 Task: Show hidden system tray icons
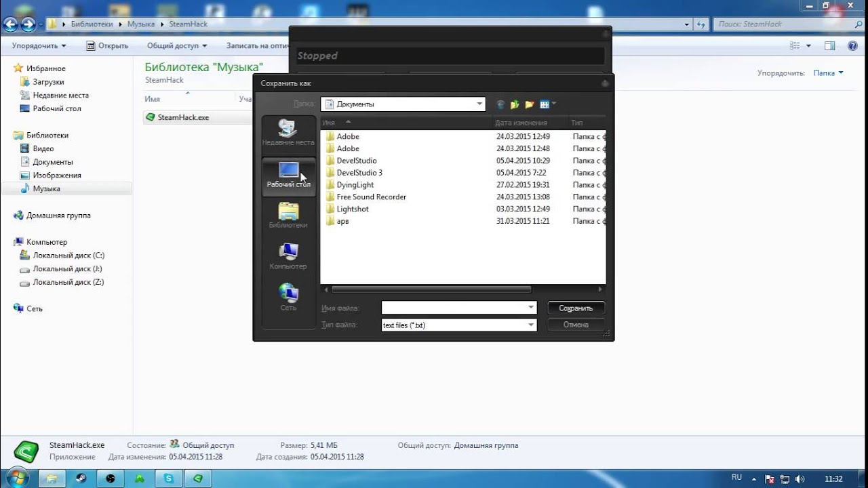[754, 479]
